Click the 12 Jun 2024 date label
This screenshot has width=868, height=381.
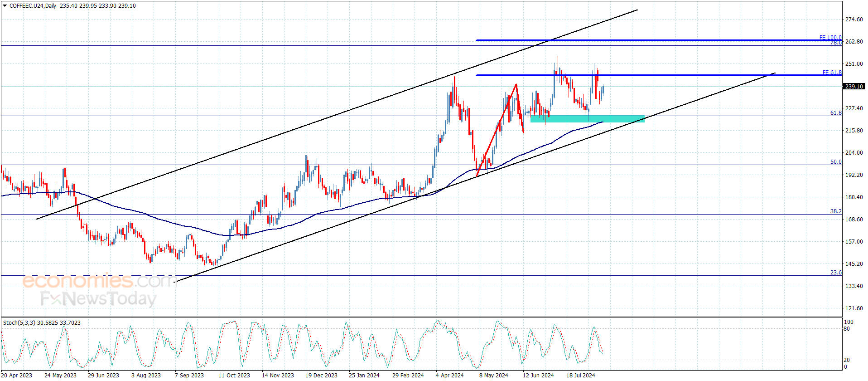click(538, 375)
